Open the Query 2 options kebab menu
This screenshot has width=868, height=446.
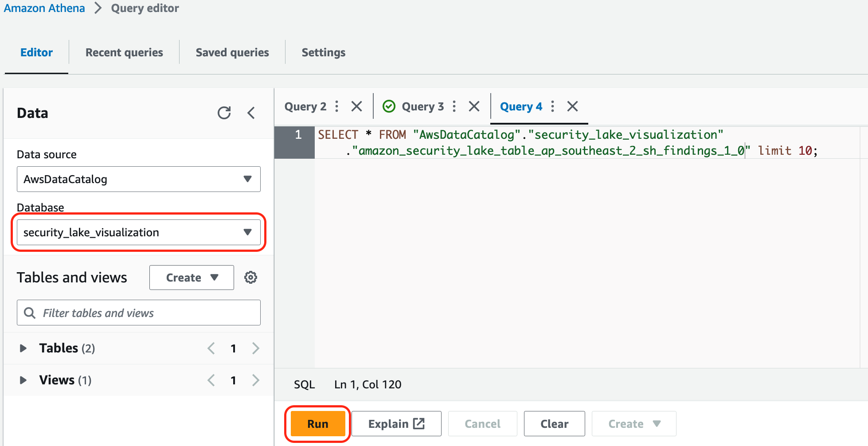(336, 106)
